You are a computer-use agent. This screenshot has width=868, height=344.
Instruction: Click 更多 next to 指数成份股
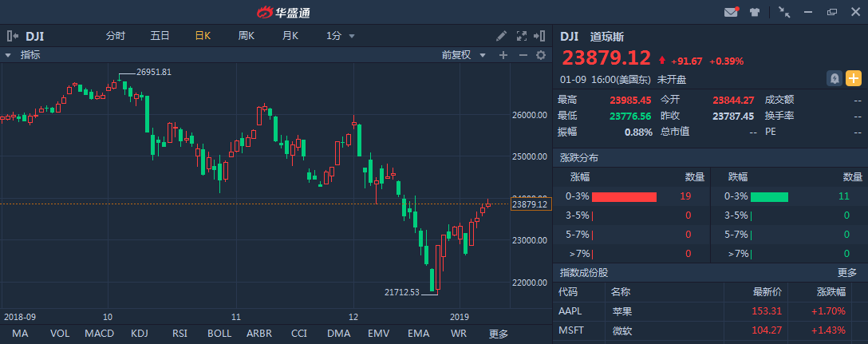[x=847, y=272]
